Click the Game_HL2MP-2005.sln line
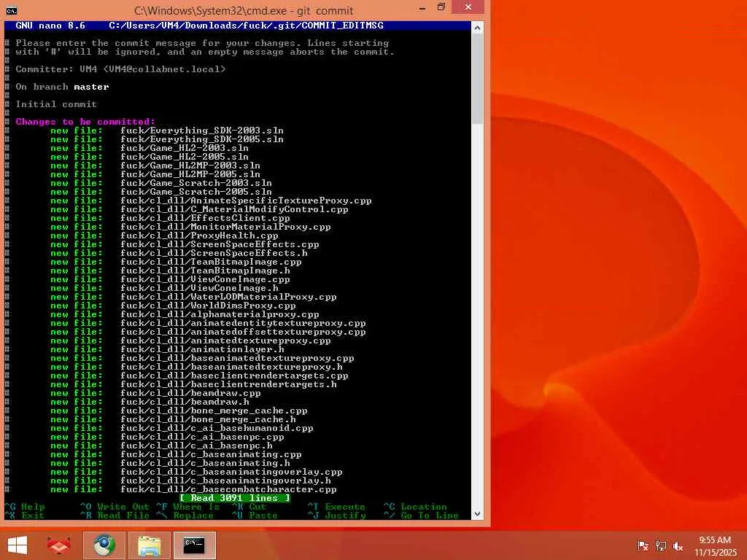This screenshot has width=747, height=560. coord(190,174)
